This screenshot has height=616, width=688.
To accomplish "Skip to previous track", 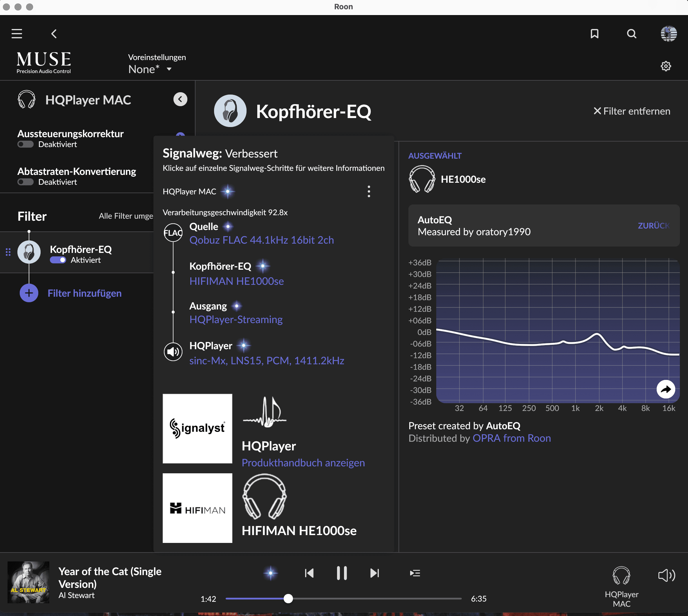I will pyautogui.click(x=309, y=573).
